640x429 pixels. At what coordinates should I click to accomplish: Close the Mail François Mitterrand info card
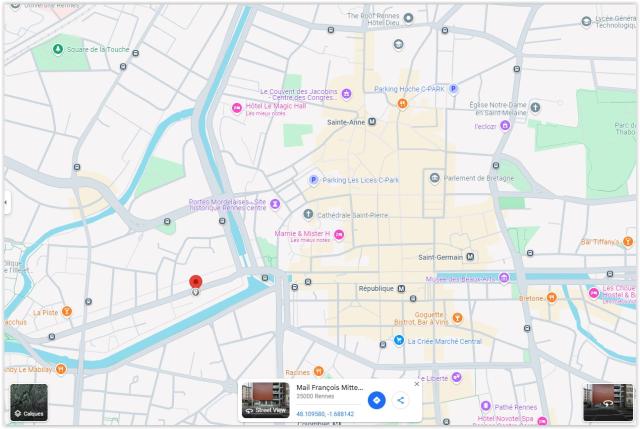coord(416,384)
